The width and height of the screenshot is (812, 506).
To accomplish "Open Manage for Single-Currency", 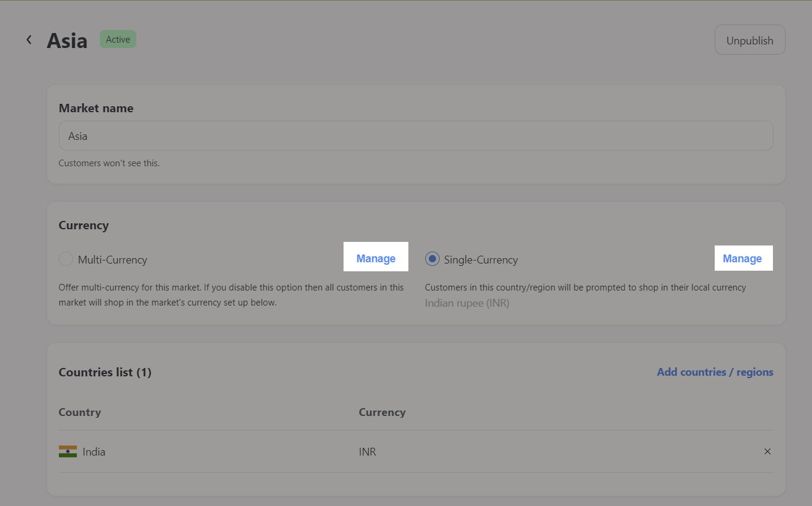I will tap(742, 259).
